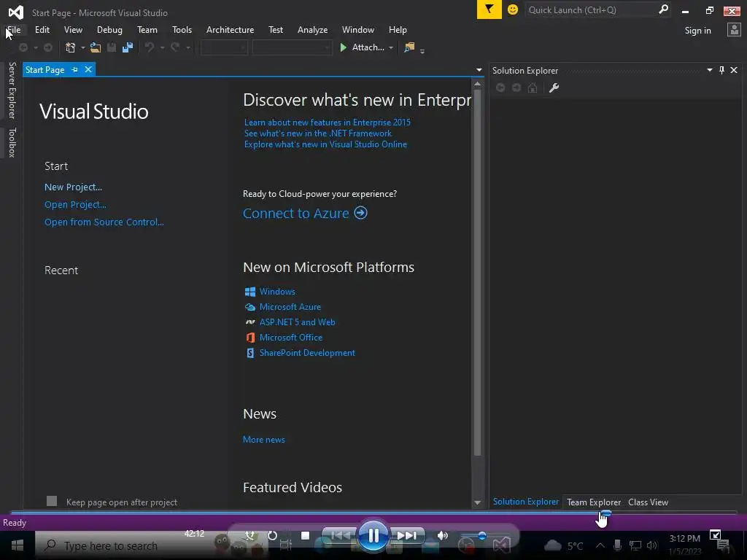The height and width of the screenshot is (560, 747).
Task: Click Solution Explorer Forward button
Action: coord(516,87)
